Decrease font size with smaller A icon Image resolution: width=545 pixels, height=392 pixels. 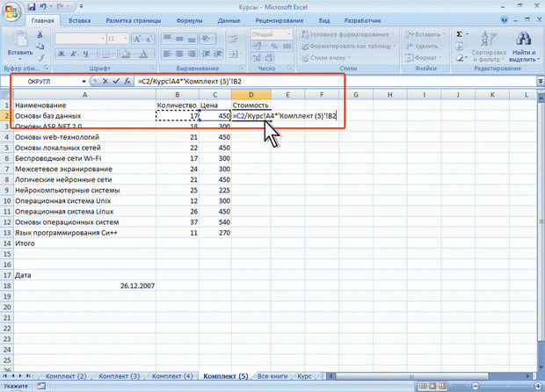click(149, 39)
